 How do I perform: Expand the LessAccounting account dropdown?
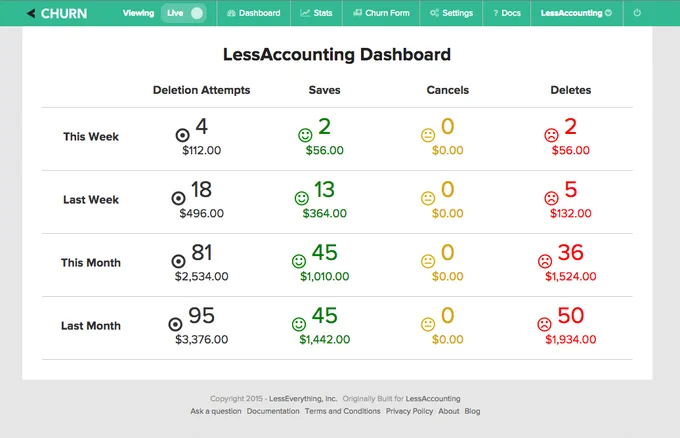click(576, 13)
